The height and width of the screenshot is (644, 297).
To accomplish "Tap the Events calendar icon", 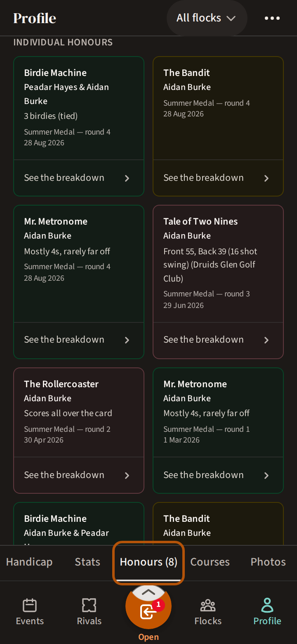I will point(30,605).
